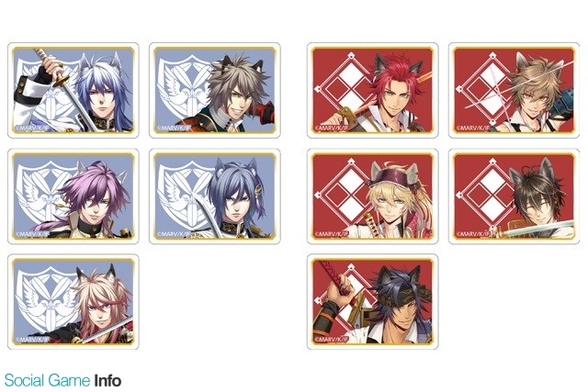The width and height of the screenshot is (588, 392).
Task: Select the blue card with gray spiky-haired character
Action: click(x=214, y=90)
